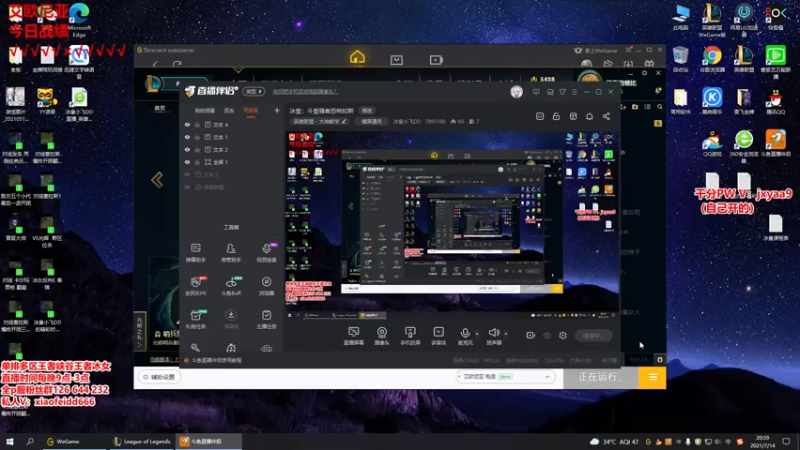800x450 pixels.
Task: Open the WeGame shop tab icon
Action: (x=396, y=60)
